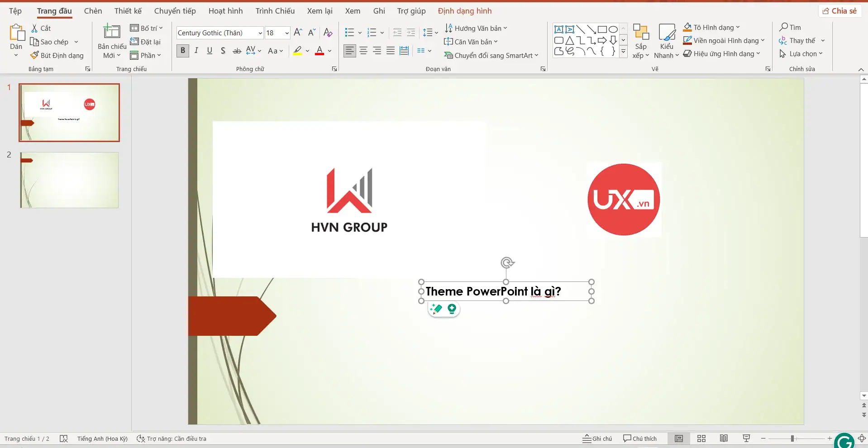Open the Tệp file tab
The width and height of the screenshot is (868, 448).
coord(15,11)
